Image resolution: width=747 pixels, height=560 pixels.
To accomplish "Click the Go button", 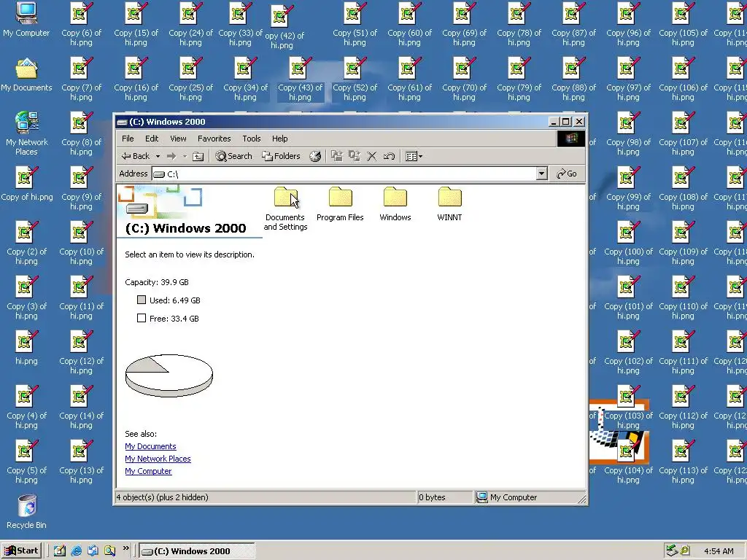I will [x=567, y=174].
